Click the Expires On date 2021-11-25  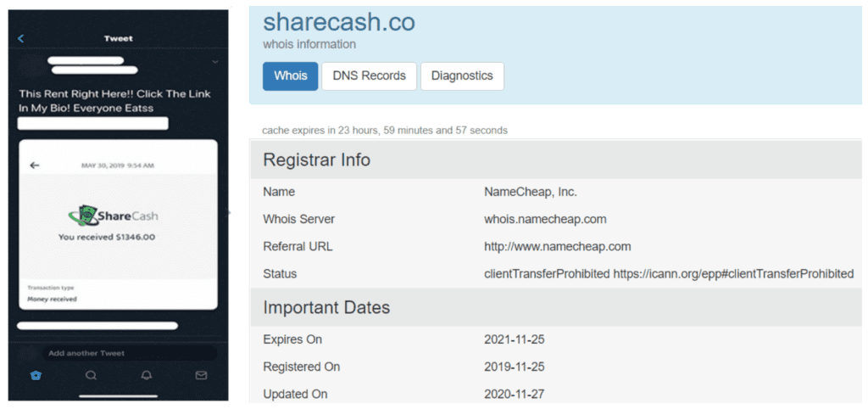tap(515, 339)
